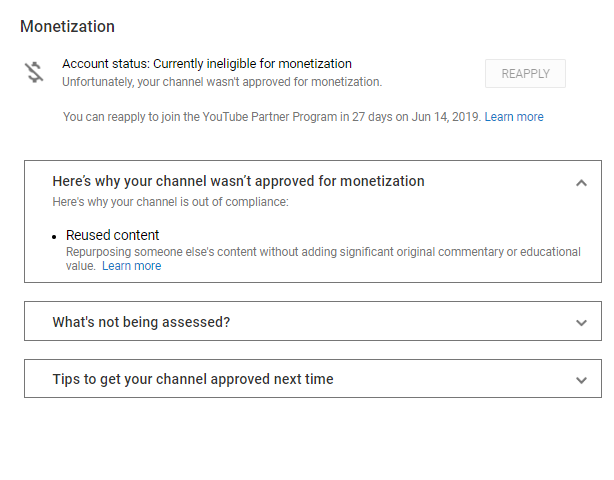Click the 'What's not being assessed?' heading
This screenshot has width=614, height=480.
(141, 322)
